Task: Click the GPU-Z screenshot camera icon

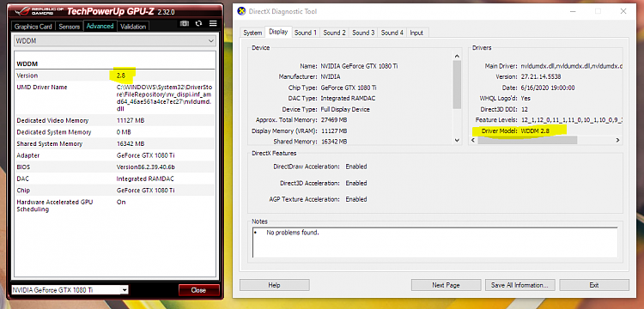Action: tap(185, 24)
